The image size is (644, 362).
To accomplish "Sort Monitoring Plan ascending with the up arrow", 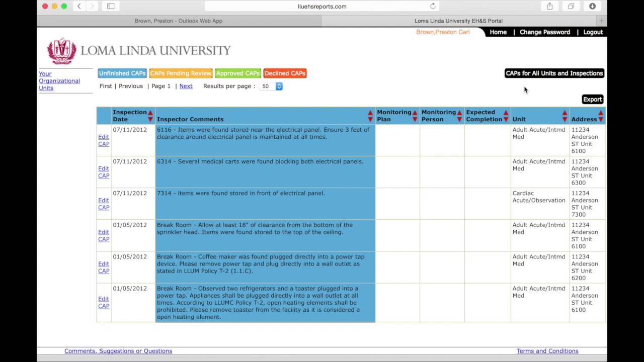I will click(415, 113).
